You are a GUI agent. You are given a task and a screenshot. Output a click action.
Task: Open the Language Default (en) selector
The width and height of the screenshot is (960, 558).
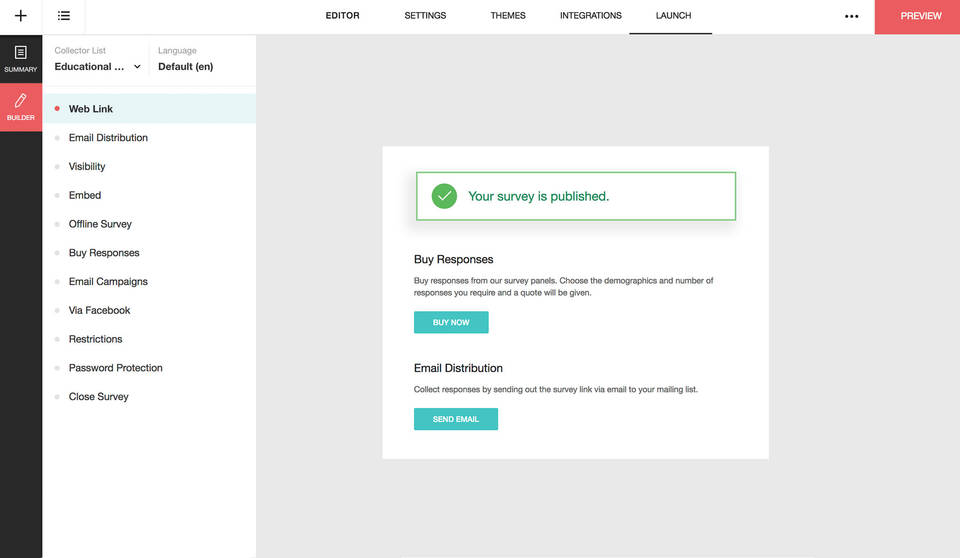185,67
